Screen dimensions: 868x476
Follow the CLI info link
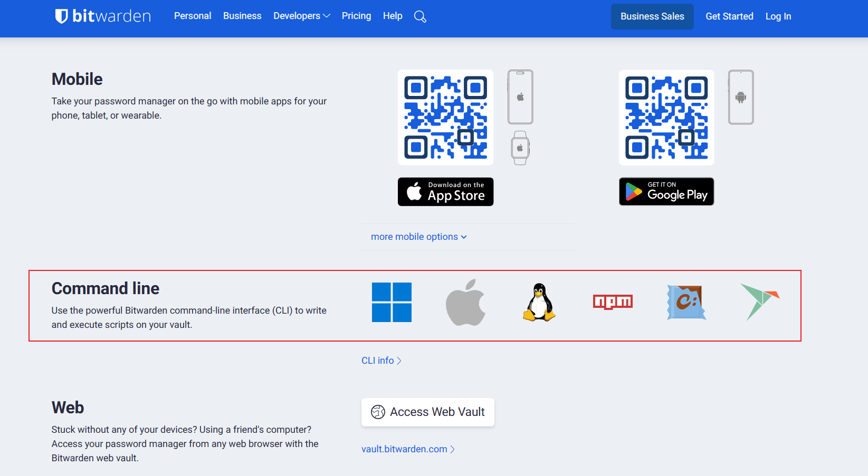click(x=381, y=361)
